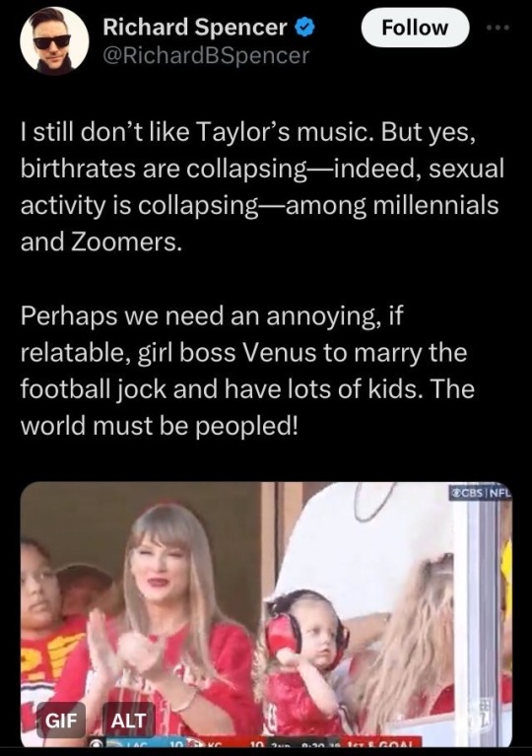532x756 pixels.
Task: Open the profile avatar with sunglasses
Action: click(x=54, y=40)
